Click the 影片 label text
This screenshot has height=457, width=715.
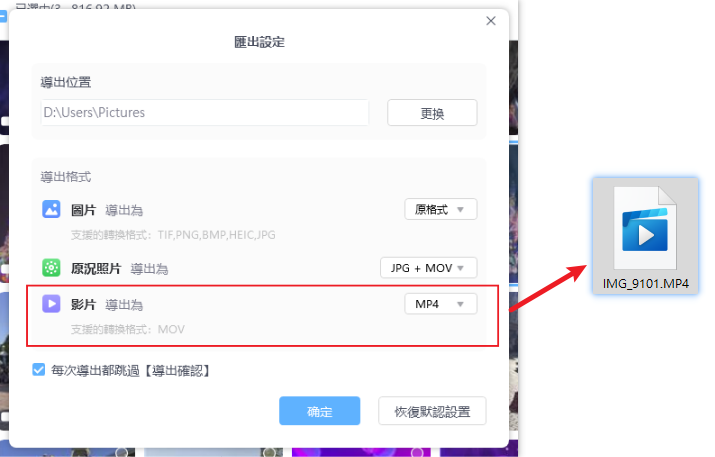tap(83, 305)
